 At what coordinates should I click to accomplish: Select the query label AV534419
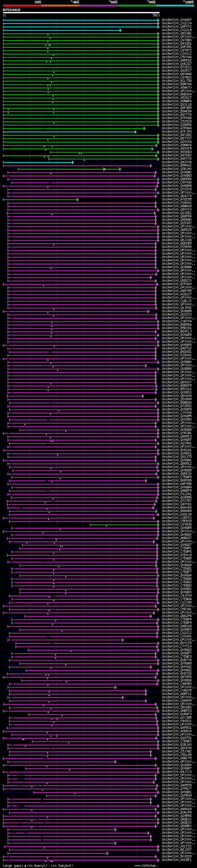[x=11, y=10]
